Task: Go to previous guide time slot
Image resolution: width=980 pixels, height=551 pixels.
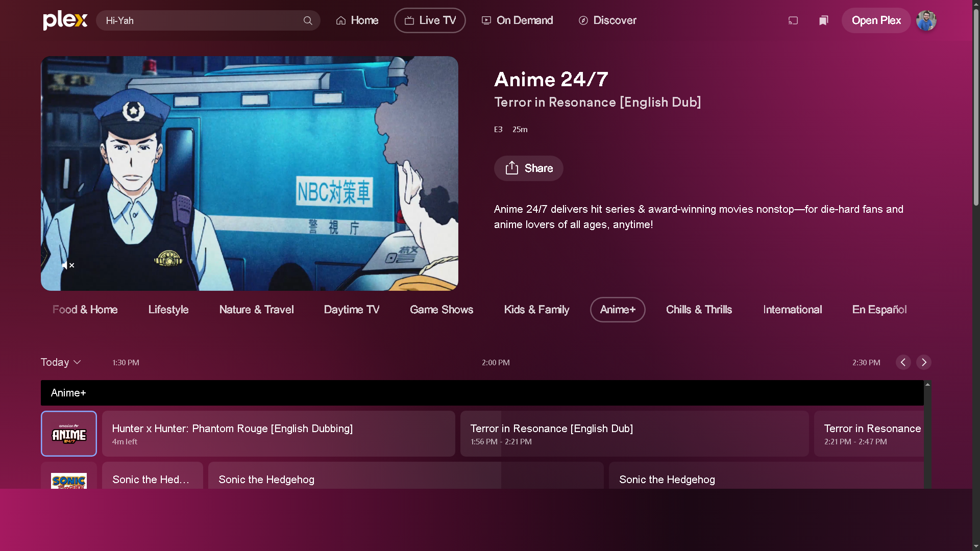Action: pyautogui.click(x=903, y=362)
